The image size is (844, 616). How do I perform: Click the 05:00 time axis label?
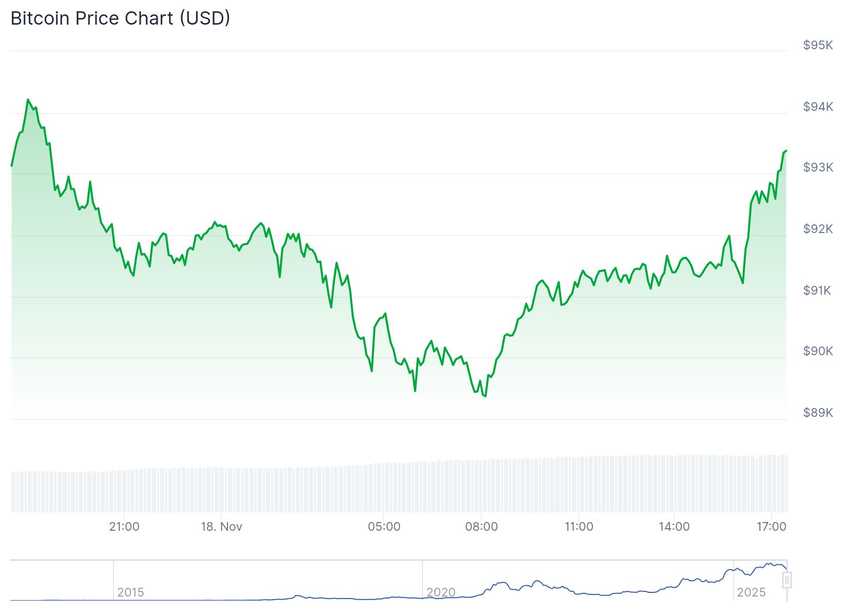384,527
